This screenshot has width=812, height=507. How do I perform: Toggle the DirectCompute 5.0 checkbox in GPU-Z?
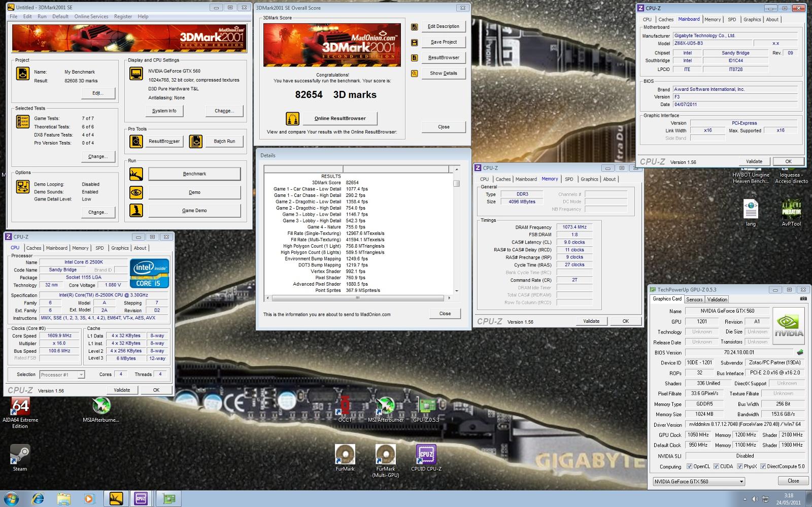763,466
